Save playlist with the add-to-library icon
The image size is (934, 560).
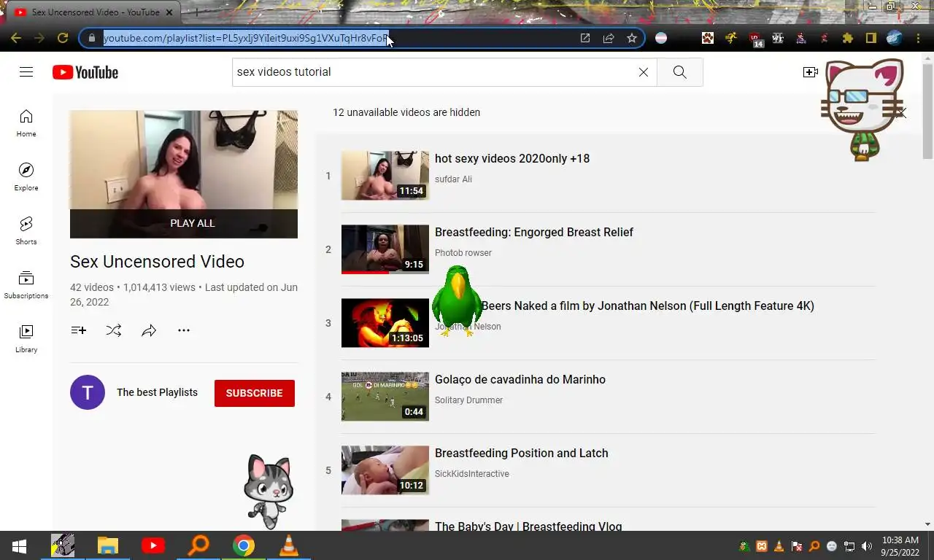click(x=78, y=330)
